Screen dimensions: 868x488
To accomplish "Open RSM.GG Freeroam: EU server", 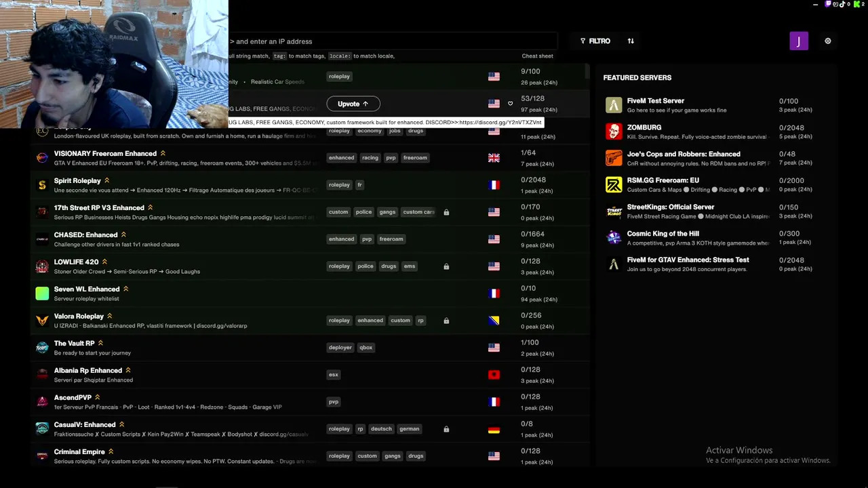I will click(663, 181).
